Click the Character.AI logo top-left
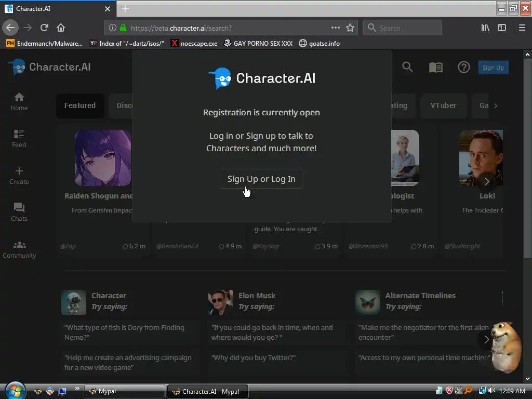532x399 pixels. click(49, 67)
